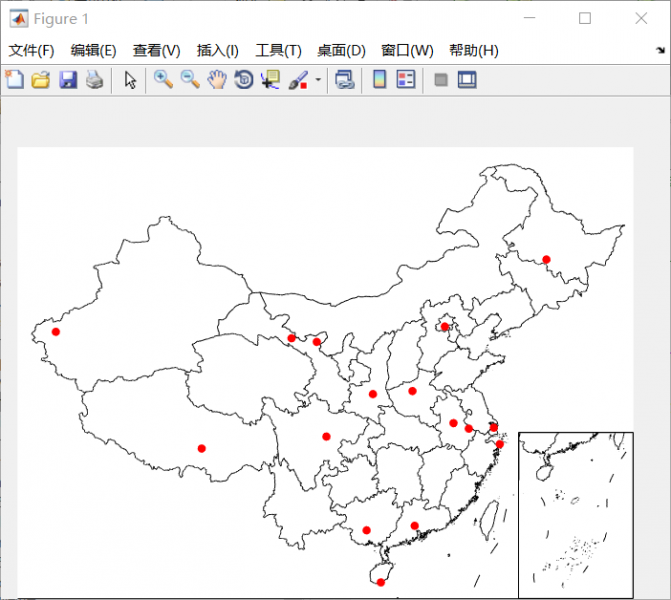Click the red dot in northeast Heilongjiang
The height and width of the screenshot is (600, 671).
click(x=546, y=260)
